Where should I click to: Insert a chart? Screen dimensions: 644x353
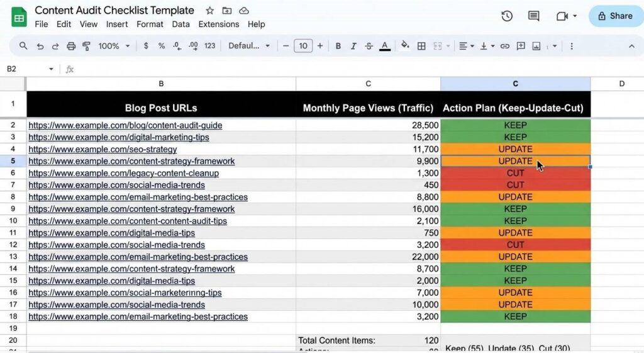536,46
